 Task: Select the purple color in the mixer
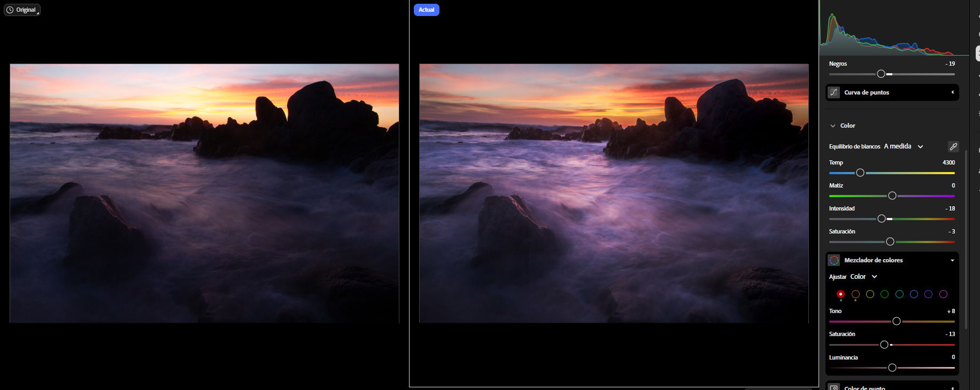coord(929,294)
